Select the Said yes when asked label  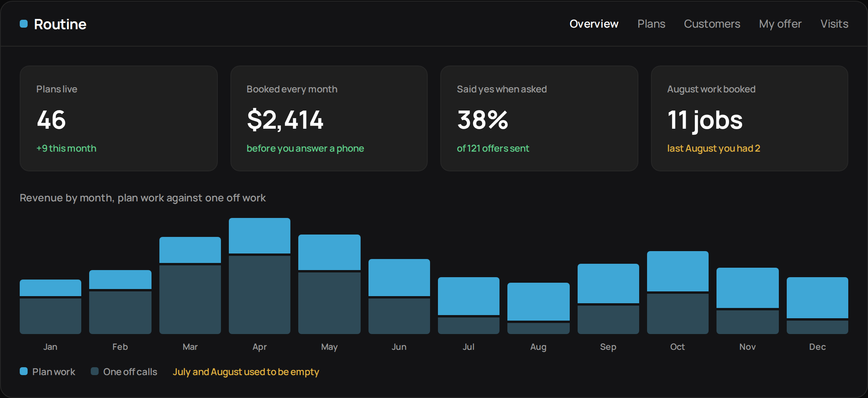tap(502, 89)
